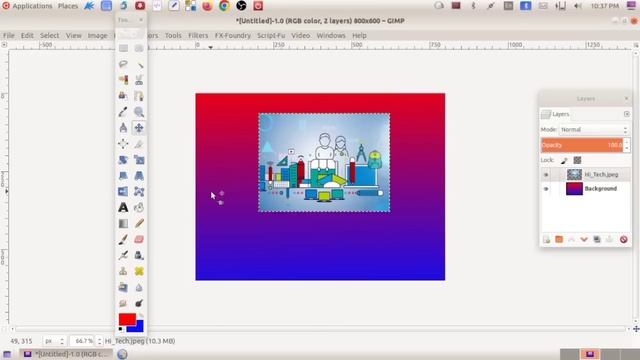Select the Move tool
The image size is (640, 360).
pyautogui.click(x=139, y=128)
